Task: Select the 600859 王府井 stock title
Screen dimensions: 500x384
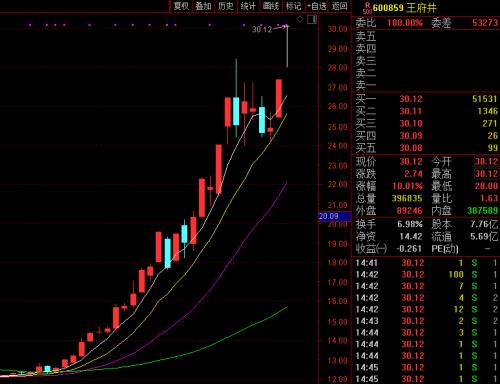Action: click(405, 8)
